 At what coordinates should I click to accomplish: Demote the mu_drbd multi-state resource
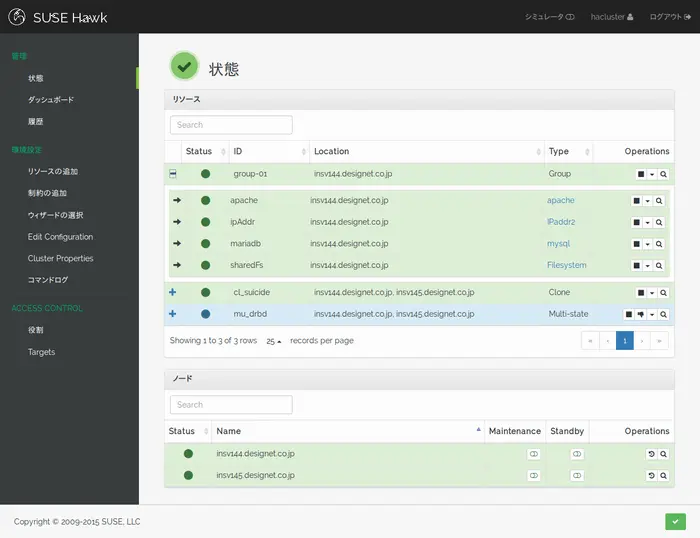coord(640,314)
